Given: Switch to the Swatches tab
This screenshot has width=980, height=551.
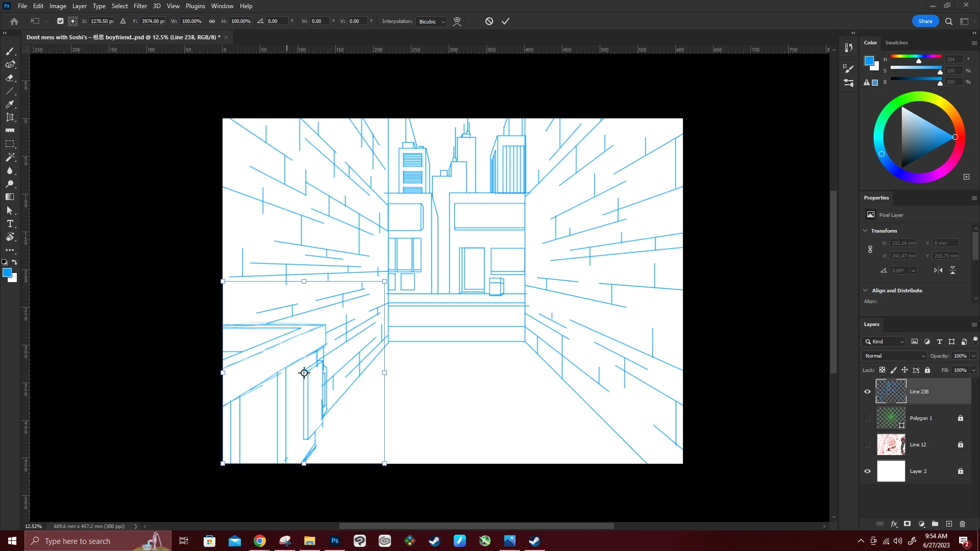Looking at the screenshot, I should tap(896, 43).
